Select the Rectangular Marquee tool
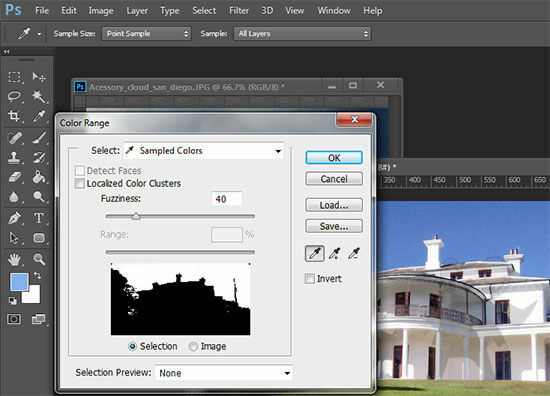 (14, 77)
